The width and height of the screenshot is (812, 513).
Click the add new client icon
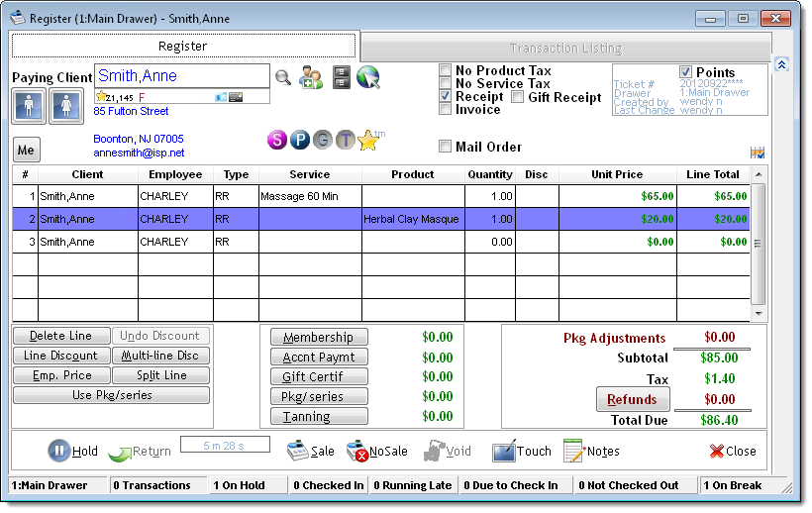point(312,77)
